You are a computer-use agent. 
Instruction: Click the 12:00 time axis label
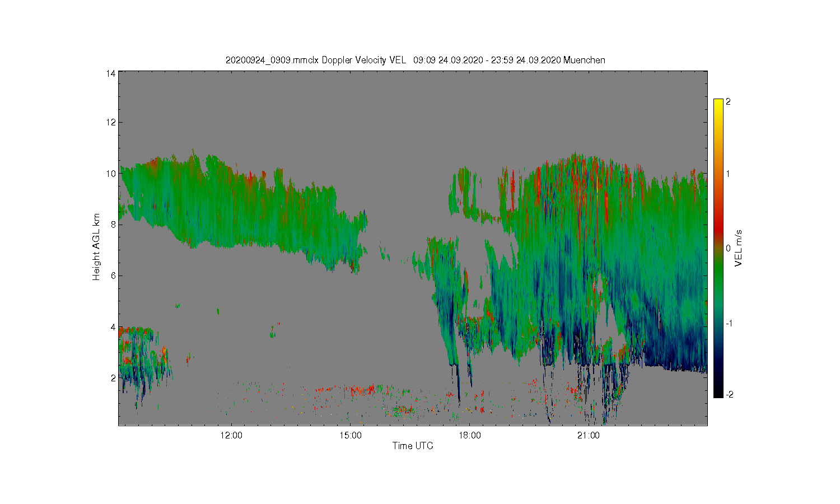point(231,435)
